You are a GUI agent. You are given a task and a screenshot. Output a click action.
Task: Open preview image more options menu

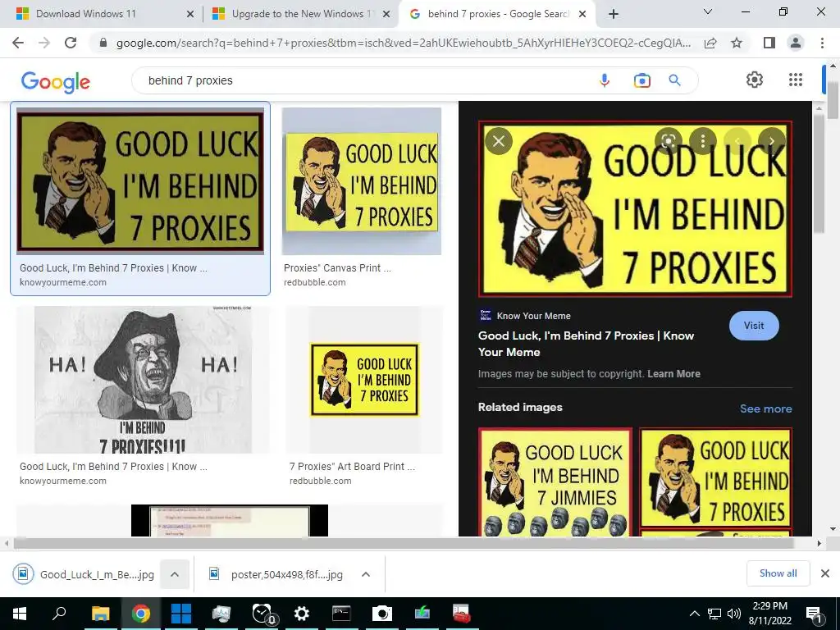(x=702, y=141)
